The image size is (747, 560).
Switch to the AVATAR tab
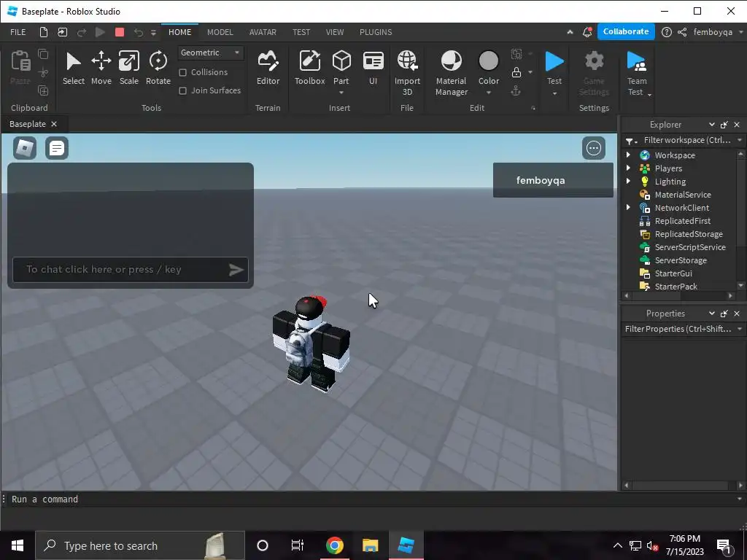coord(263,32)
